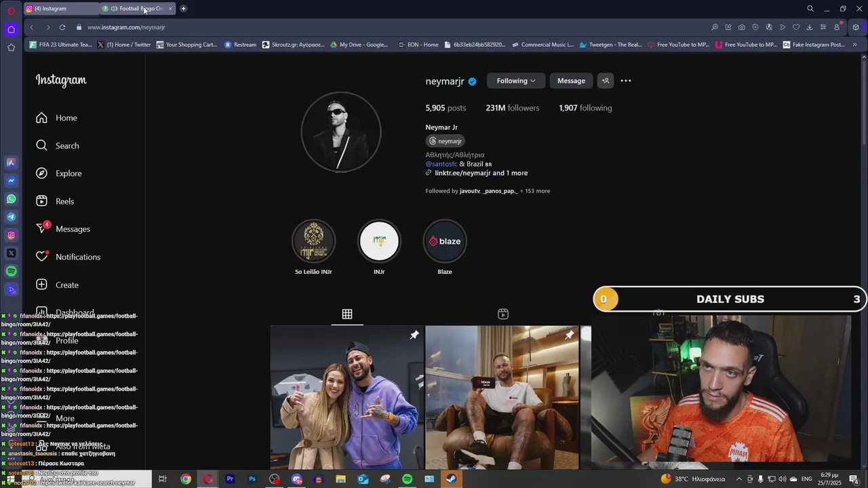The height and width of the screenshot is (488, 868).
Task: Go back in browser history
Action: click(x=31, y=27)
